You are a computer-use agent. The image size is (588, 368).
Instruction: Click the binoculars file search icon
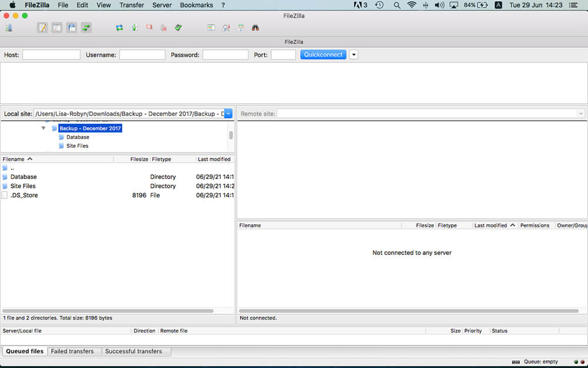click(255, 28)
